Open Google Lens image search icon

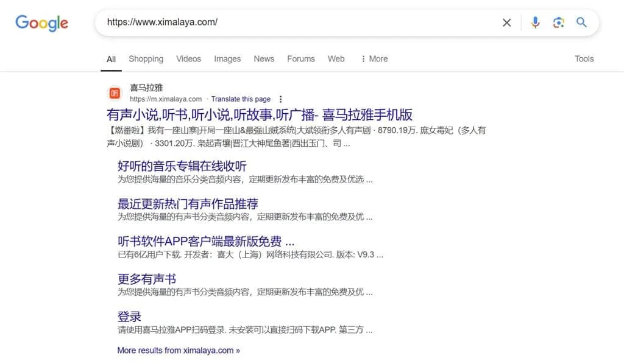tap(558, 23)
